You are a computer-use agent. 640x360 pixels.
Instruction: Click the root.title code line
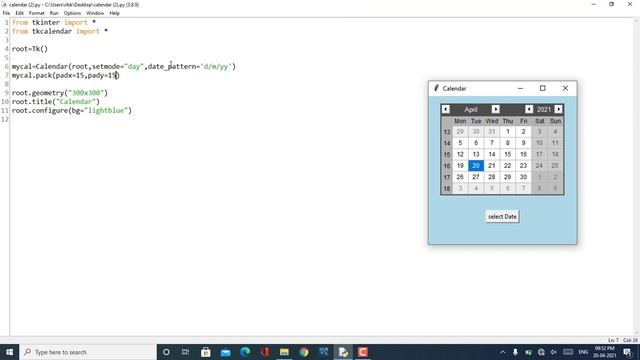tap(56, 102)
